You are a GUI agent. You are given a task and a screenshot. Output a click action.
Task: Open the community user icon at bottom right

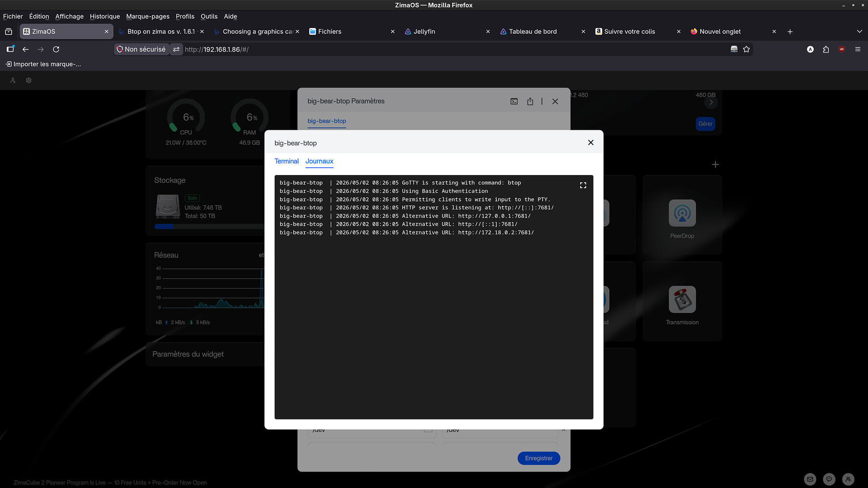coord(848,479)
